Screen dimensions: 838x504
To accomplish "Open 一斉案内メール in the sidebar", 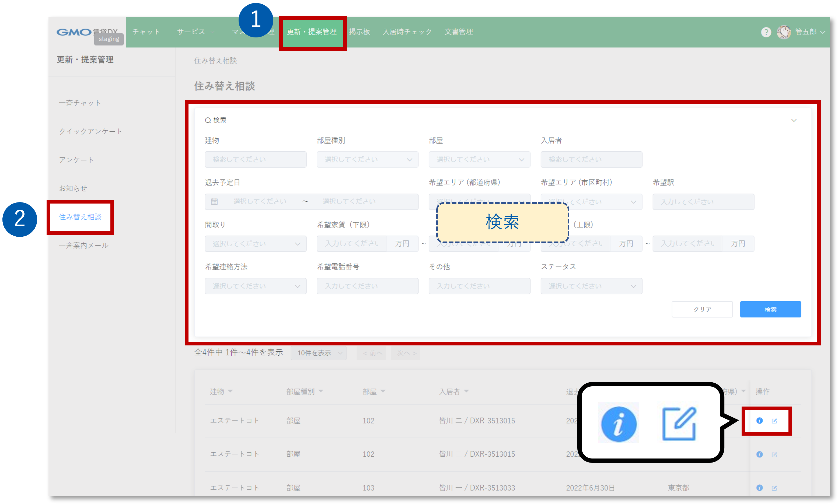I will (83, 245).
